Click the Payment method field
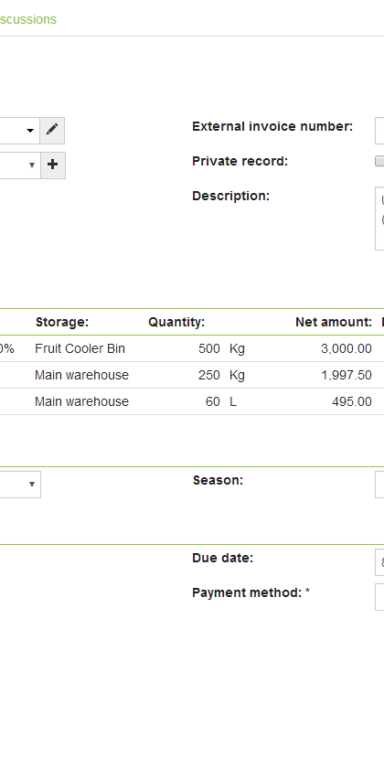Screen dimensions: 384x768 point(380,597)
